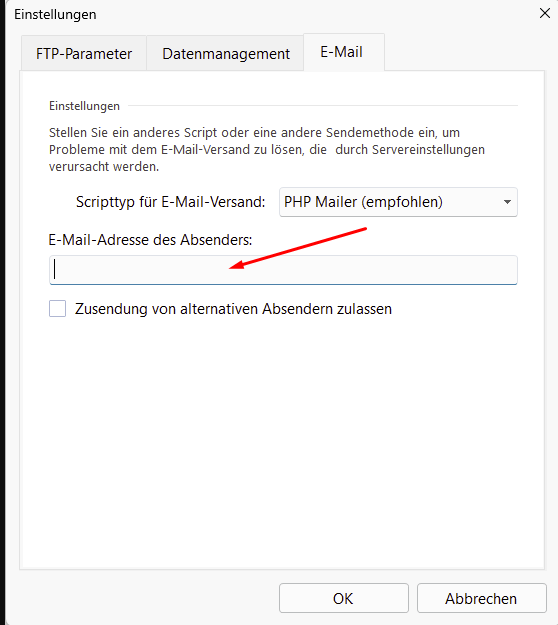The width and height of the screenshot is (558, 625).
Task: Click the dropdown arrow beside PHP Mailer
Action: [x=507, y=202]
